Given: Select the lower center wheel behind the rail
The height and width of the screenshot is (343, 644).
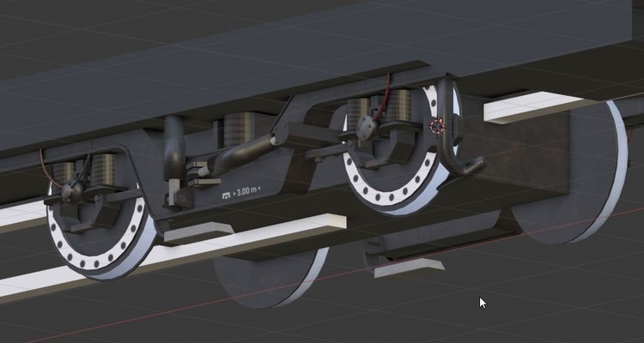Looking at the screenshot, I should [271, 276].
